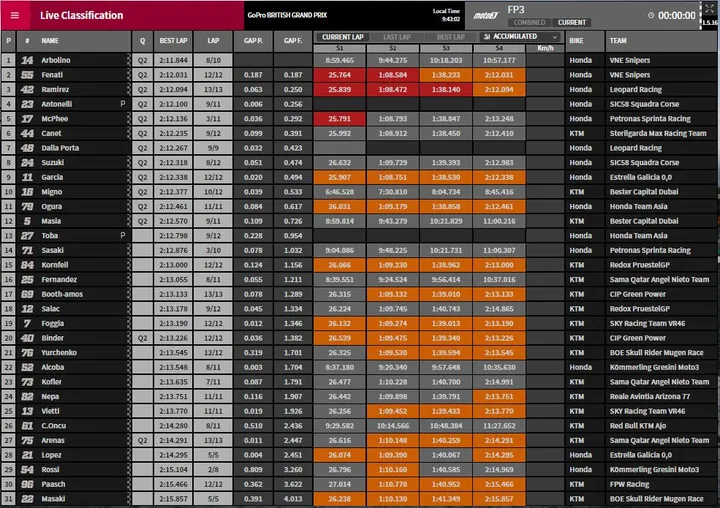Switch to the CURRENT LAP tab
This screenshot has width=720, height=508.
[343, 37]
